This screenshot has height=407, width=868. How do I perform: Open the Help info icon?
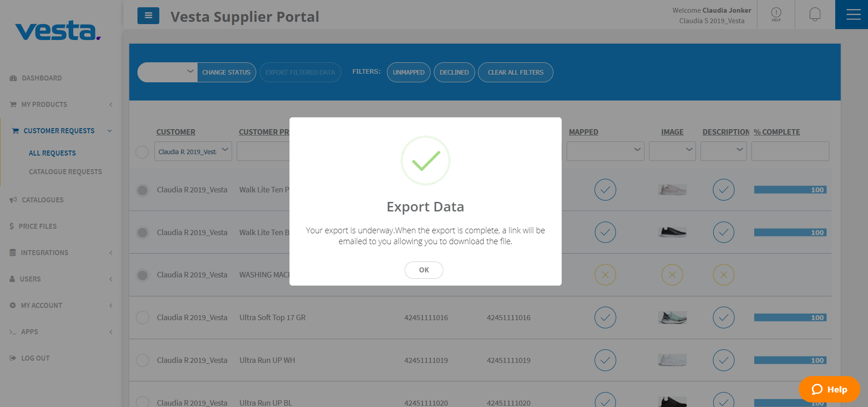(x=776, y=15)
